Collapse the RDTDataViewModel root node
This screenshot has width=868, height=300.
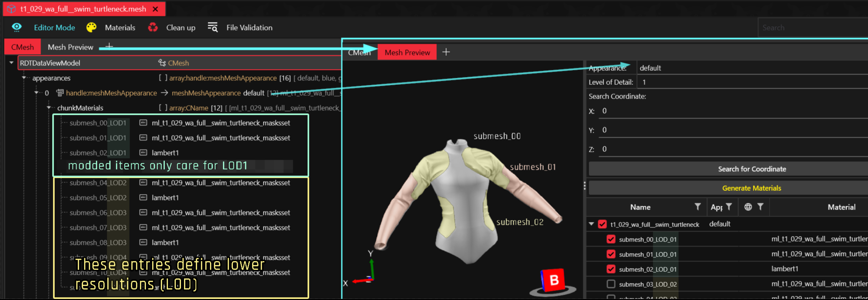point(11,63)
